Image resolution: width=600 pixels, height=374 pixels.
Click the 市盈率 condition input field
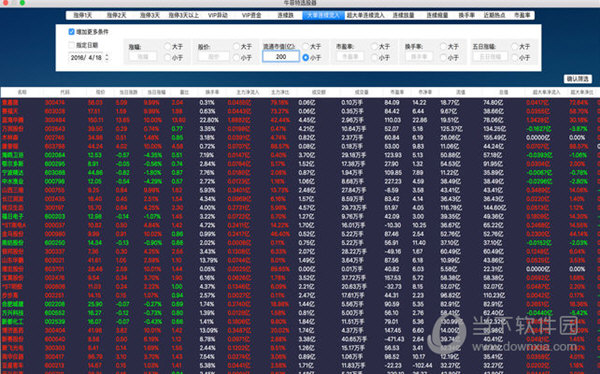click(350, 57)
